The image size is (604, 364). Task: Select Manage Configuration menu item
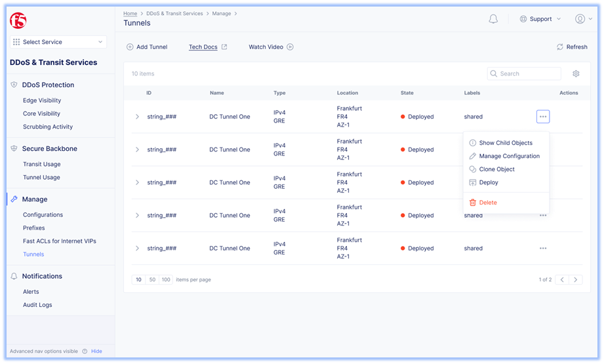506,156
